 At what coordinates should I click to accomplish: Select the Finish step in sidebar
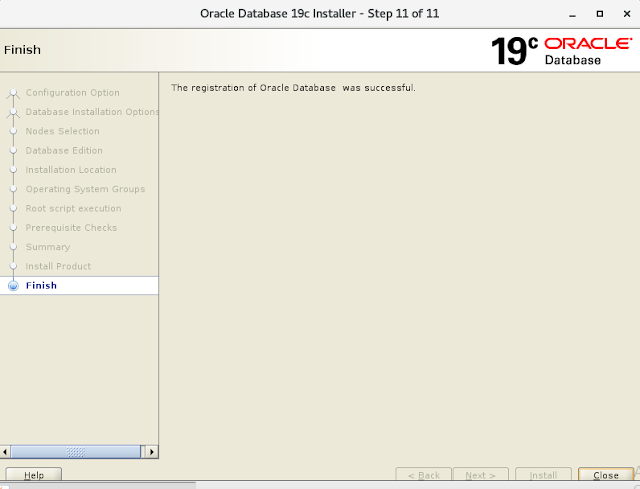[79, 285]
